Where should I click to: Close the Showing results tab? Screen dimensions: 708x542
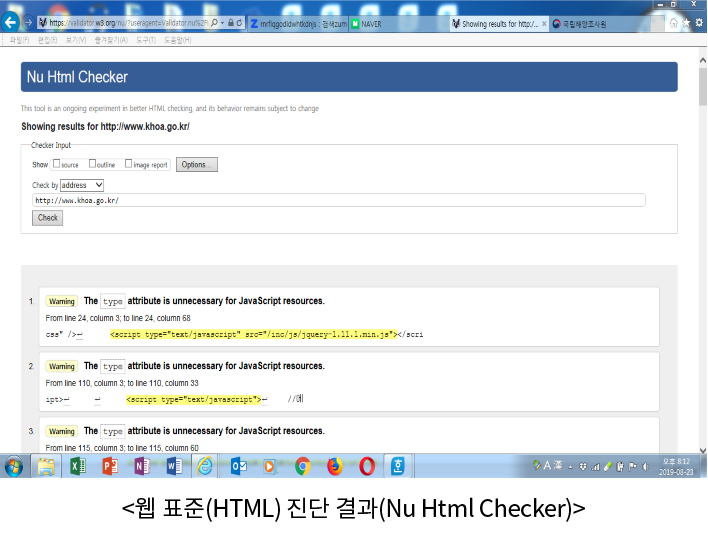[544, 24]
